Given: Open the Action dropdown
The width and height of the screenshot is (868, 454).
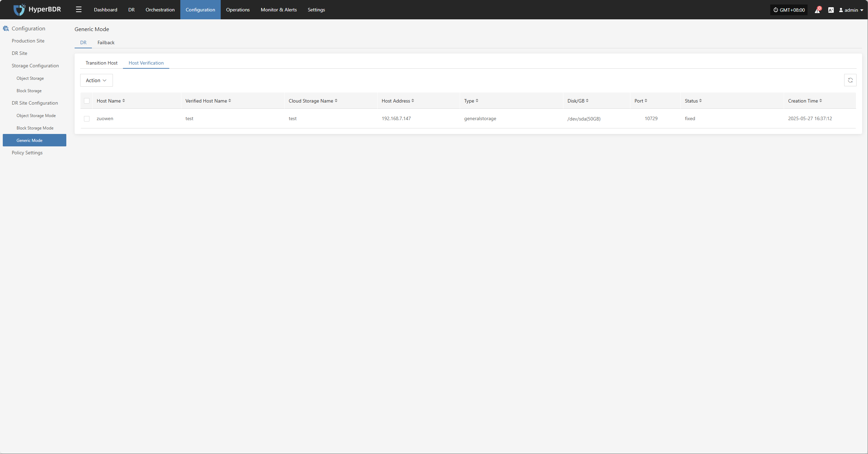Looking at the screenshot, I should tap(96, 80).
